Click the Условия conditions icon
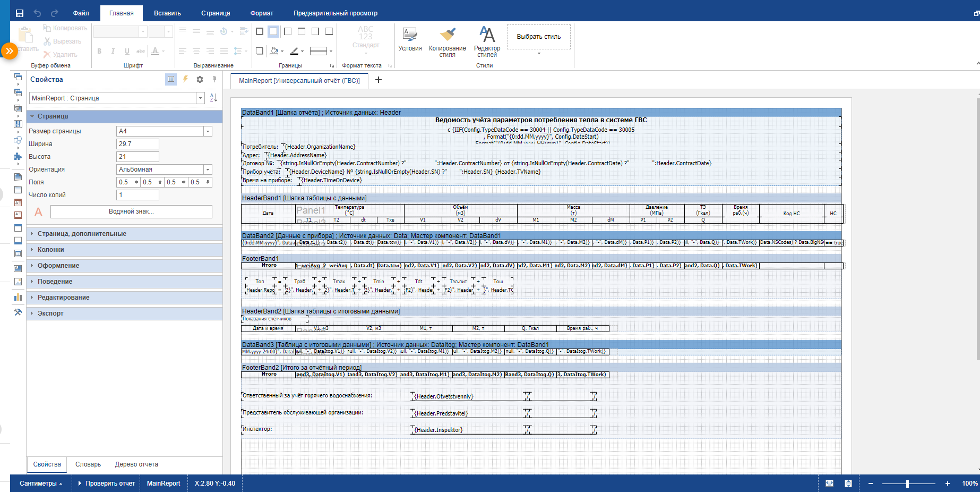This screenshot has width=980, height=492. click(x=410, y=39)
